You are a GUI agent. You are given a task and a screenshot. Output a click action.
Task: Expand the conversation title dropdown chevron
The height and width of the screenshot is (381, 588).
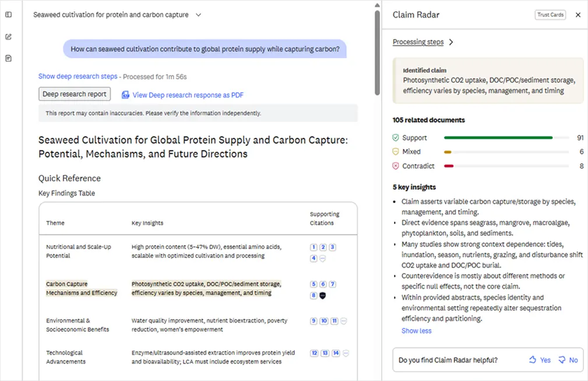point(198,15)
